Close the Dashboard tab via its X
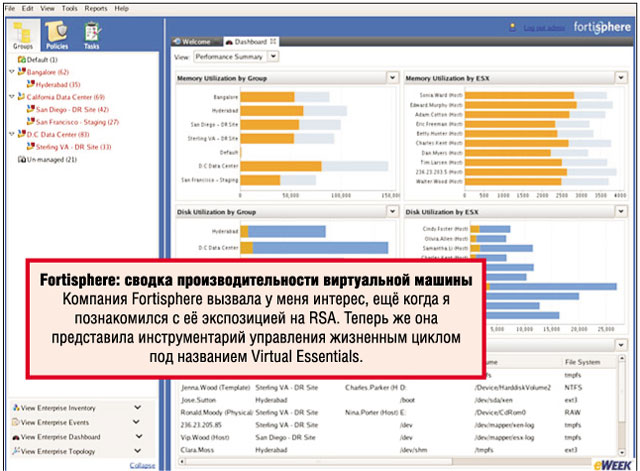Viewport: 640px width, 471px height. point(273,41)
